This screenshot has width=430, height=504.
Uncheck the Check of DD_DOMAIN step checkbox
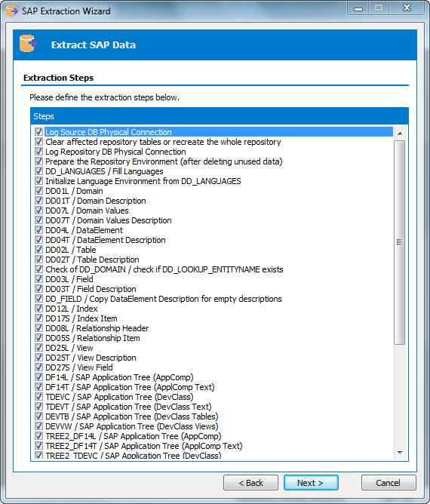coord(39,269)
